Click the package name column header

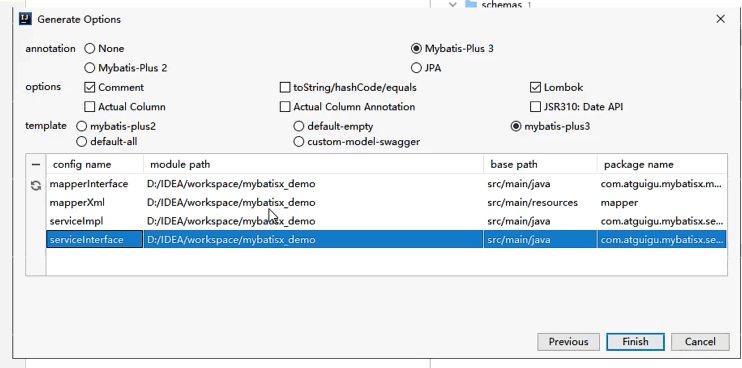click(662, 165)
